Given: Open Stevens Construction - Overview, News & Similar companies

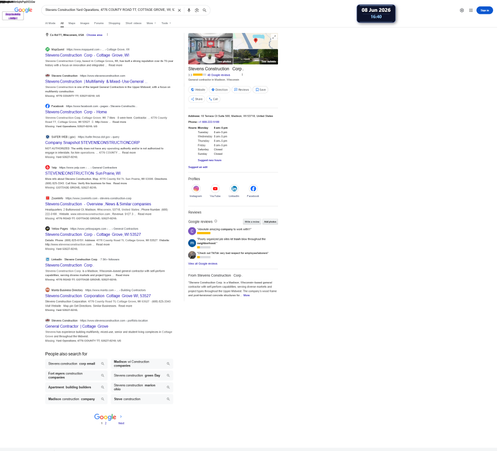Looking at the screenshot, I should (98, 204).
